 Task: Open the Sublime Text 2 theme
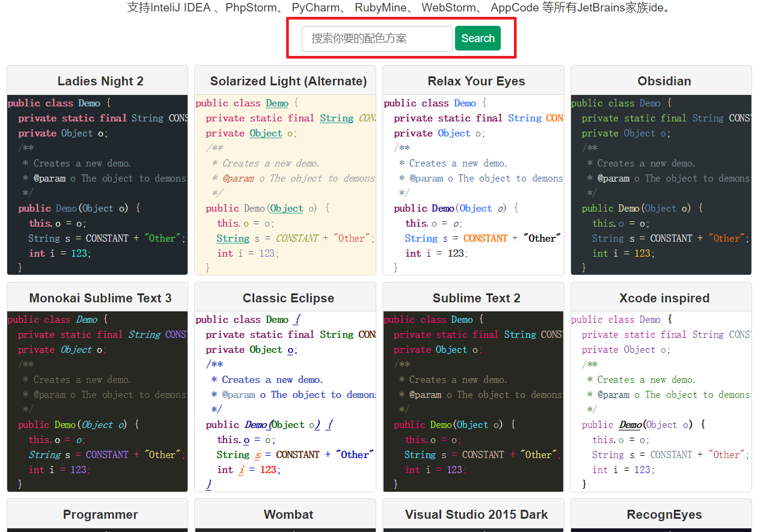point(475,297)
